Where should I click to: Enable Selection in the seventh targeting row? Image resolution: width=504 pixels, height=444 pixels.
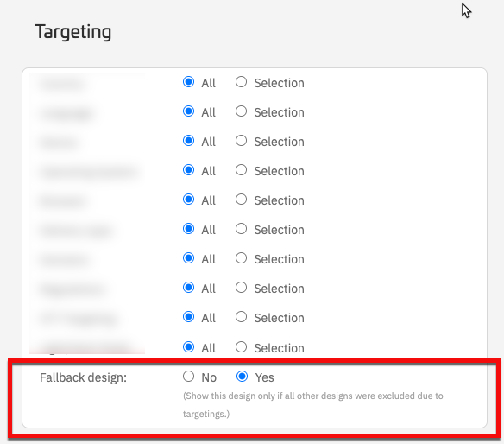coord(241,258)
